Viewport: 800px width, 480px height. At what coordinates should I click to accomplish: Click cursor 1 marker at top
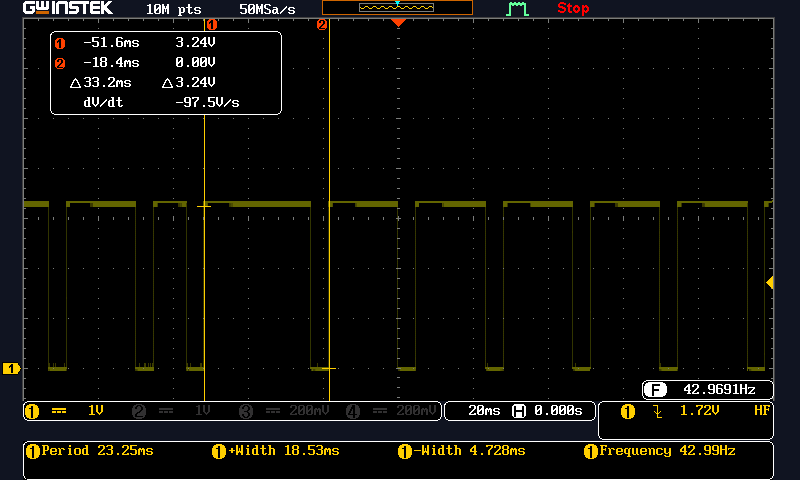tap(212, 24)
